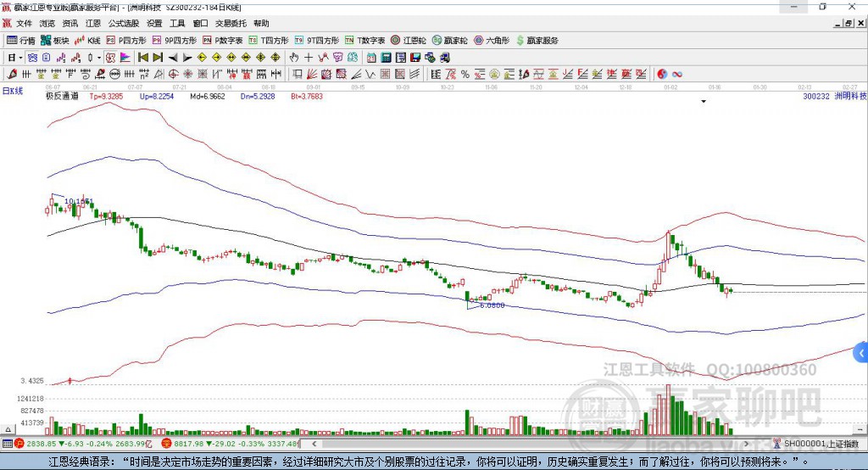Open the 文件 menu

pos(24,23)
